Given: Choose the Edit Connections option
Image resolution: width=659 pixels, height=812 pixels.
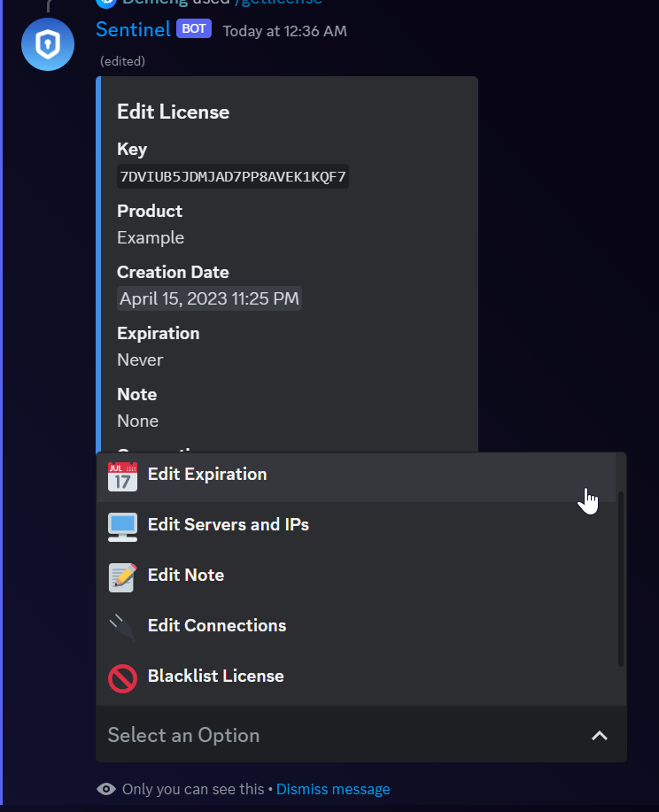Looking at the screenshot, I should point(217,626).
